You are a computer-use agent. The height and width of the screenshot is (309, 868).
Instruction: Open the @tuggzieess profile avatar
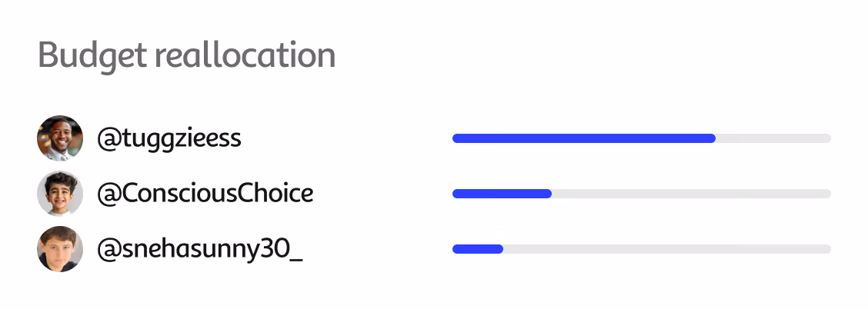tap(60, 138)
